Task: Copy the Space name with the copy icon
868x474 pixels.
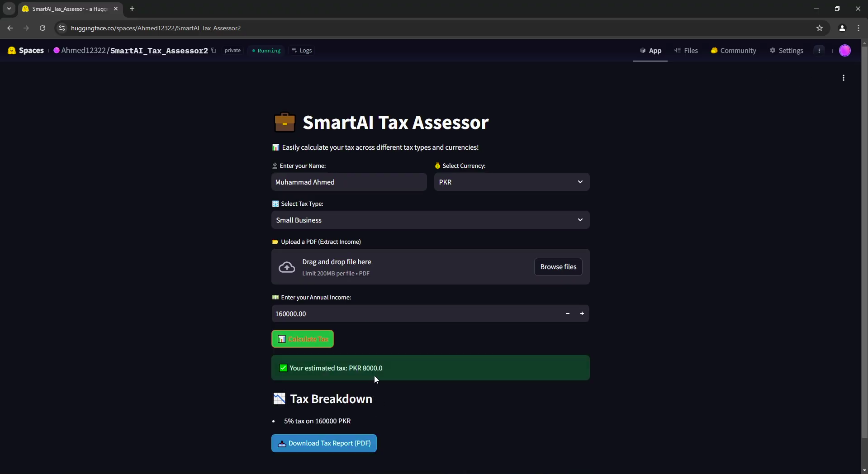Action: 213,50
